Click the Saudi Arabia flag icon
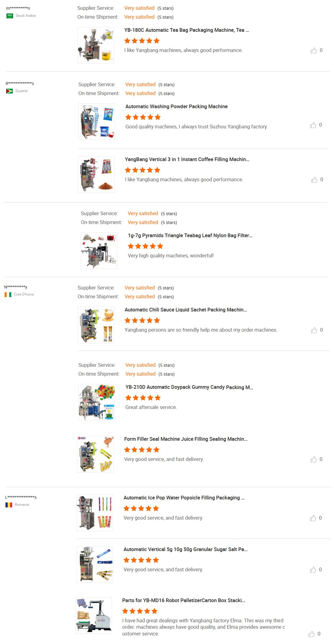Image resolution: width=334 pixels, height=644 pixels. tap(10, 16)
